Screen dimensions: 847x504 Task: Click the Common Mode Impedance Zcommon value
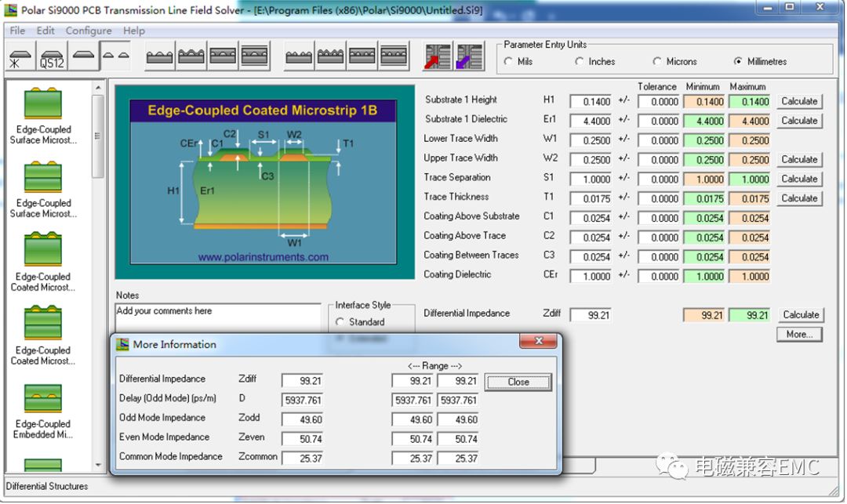[302, 458]
